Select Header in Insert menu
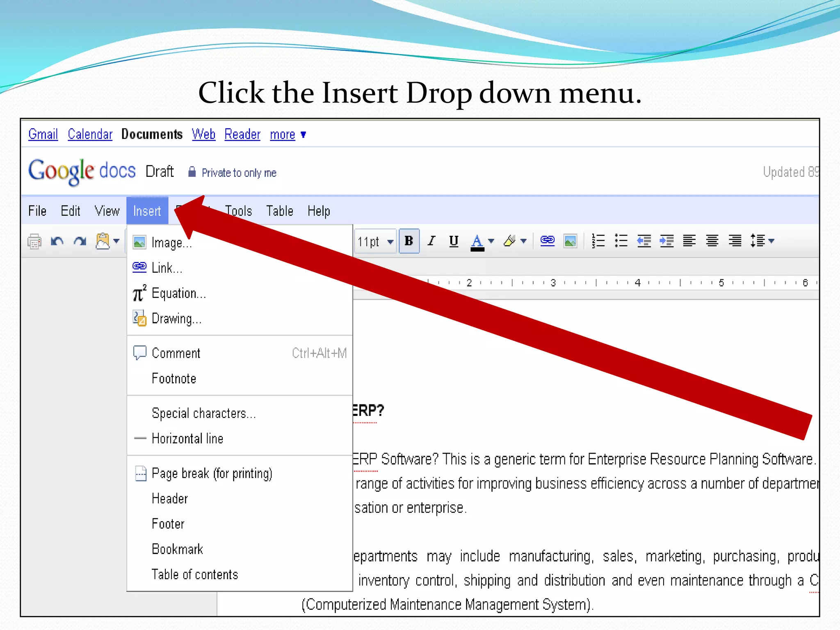 pyautogui.click(x=240, y=499)
